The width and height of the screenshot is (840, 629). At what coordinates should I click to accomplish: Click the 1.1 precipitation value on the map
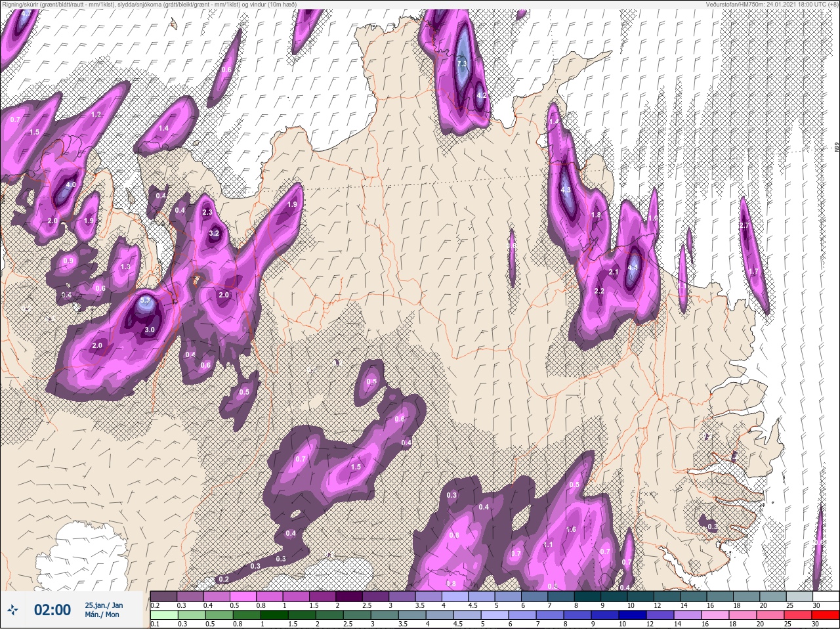(548, 544)
